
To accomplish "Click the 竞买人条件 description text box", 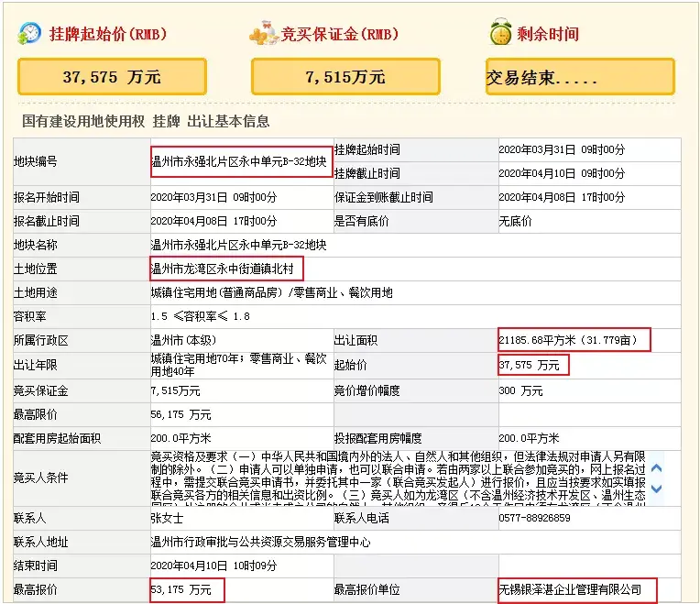I will pyautogui.click(x=399, y=478).
